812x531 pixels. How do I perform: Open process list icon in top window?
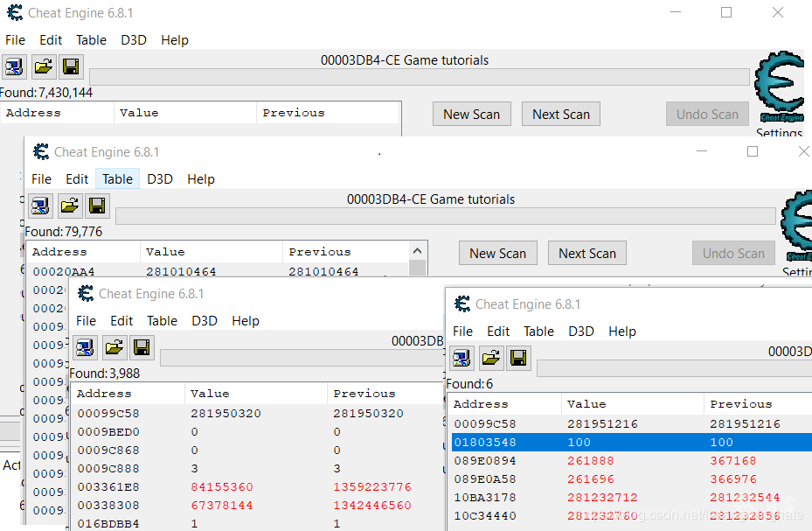pyautogui.click(x=14, y=66)
